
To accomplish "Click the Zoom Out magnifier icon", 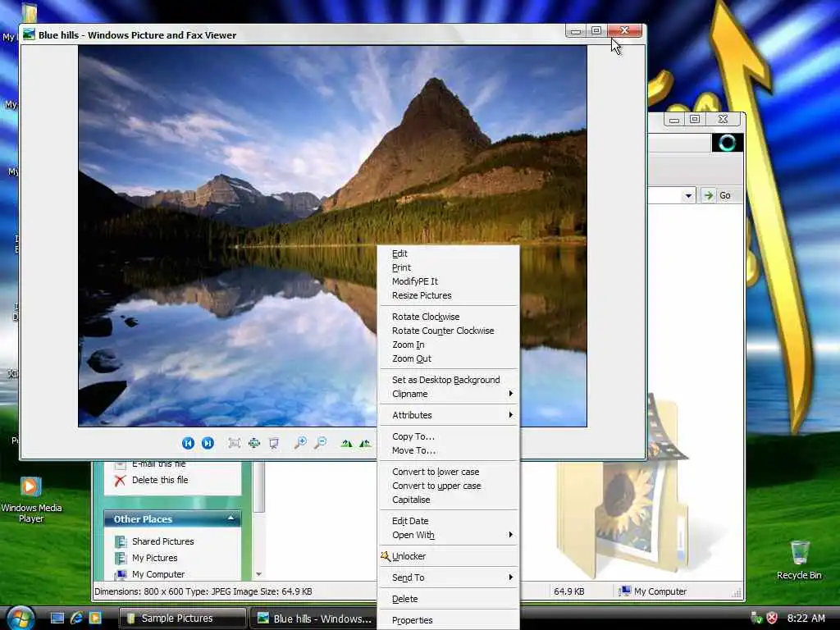I will 321,442.
